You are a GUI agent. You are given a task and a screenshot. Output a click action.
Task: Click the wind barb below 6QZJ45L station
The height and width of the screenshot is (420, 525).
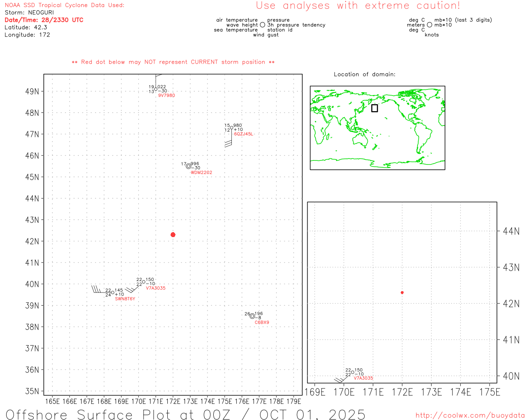pos(229,138)
